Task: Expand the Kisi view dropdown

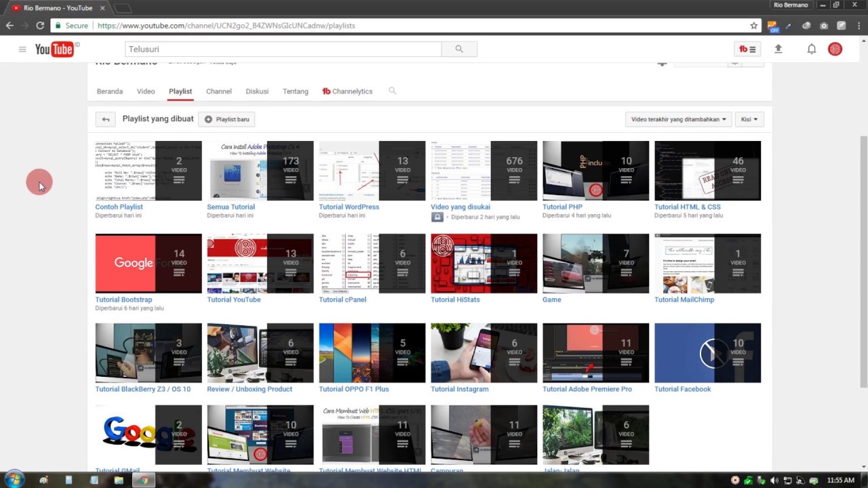Action: 749,119
